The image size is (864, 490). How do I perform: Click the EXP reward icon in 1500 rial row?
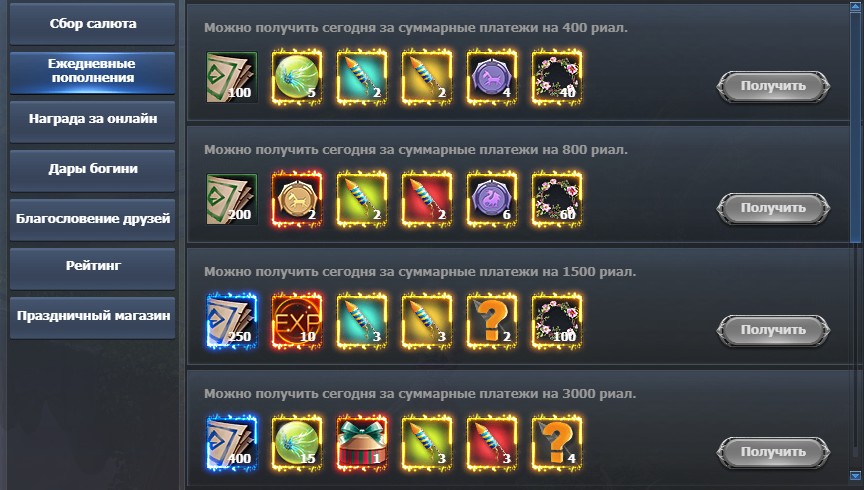click(x=297, y=321)
